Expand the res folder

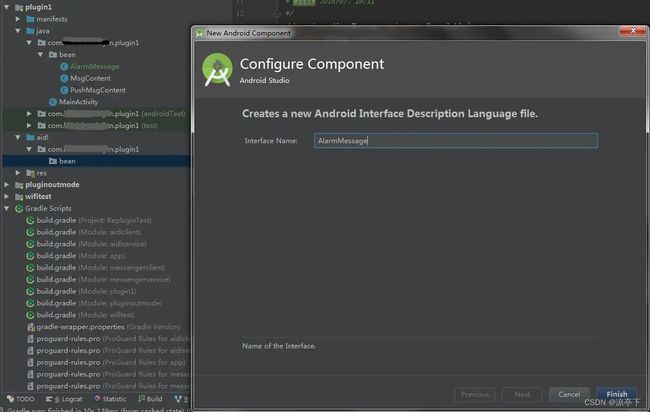[x=18, y=172]
